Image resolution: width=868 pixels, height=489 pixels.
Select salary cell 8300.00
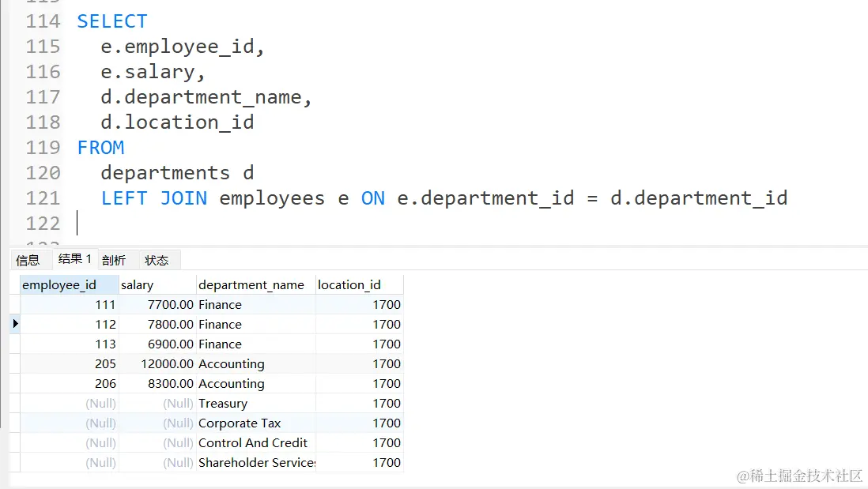158,384
